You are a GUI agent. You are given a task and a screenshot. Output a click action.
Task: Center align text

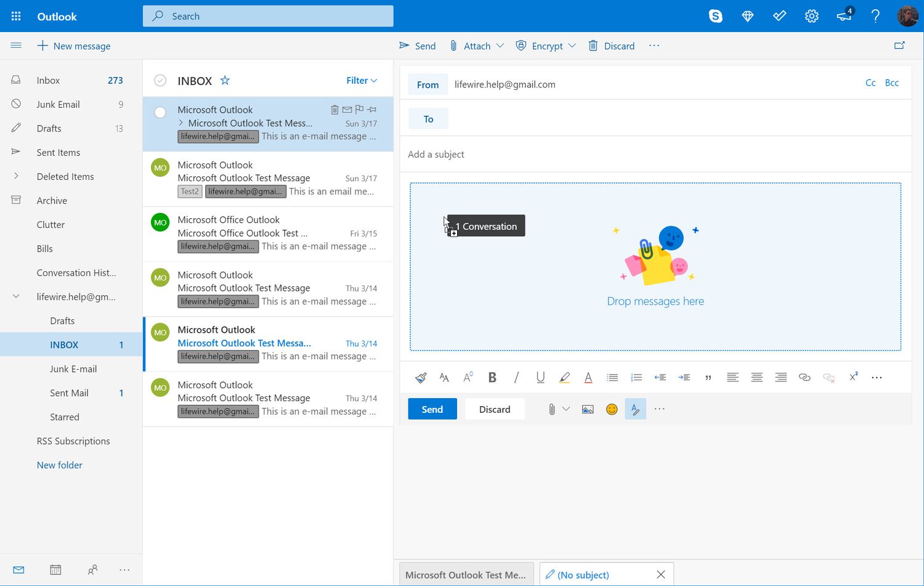click(756, 377)
